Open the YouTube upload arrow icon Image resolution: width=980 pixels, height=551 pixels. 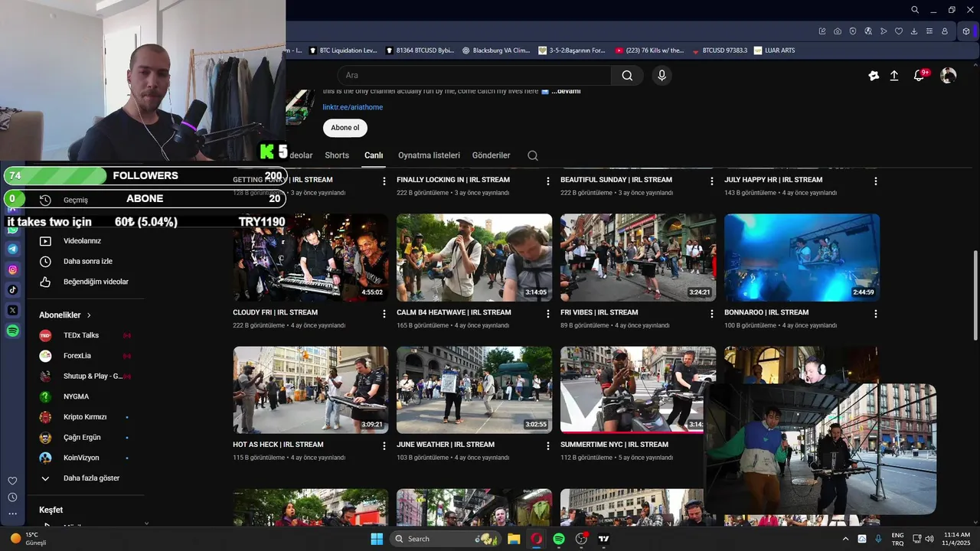coord(893,76)
